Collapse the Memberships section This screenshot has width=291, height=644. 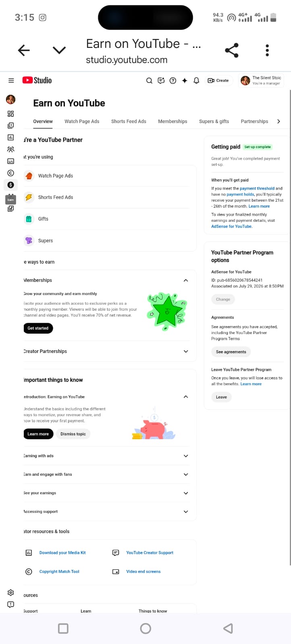[x=186, y=280]
